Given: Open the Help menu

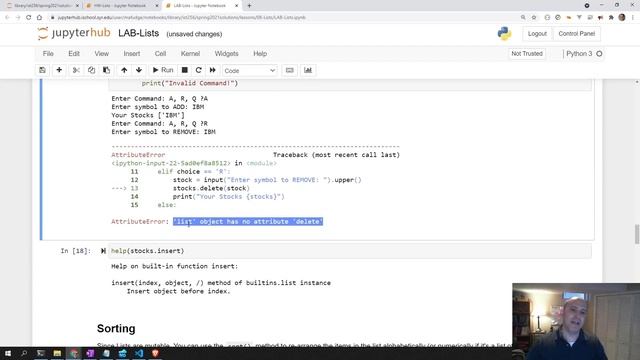Looking at the screenshot, I should point(260,53).
